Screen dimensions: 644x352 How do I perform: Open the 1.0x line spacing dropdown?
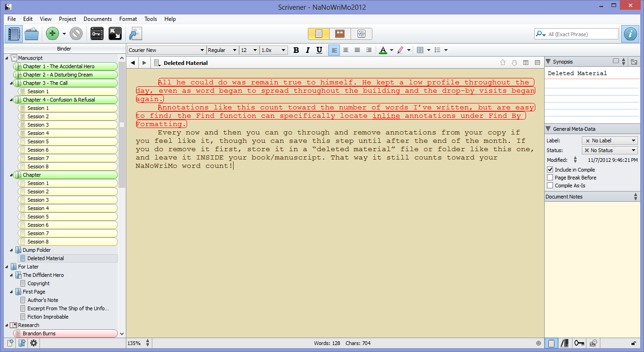point(273,50)
